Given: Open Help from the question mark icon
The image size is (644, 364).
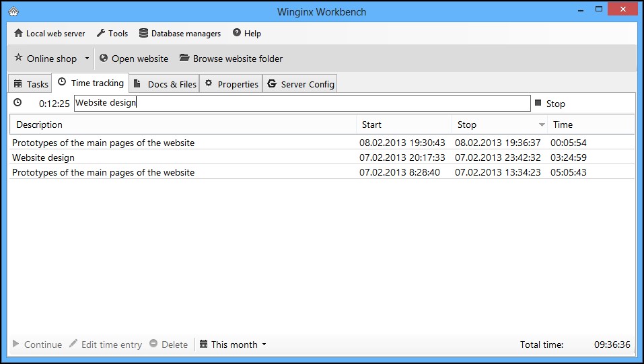Looking at the screenshot, I should [236, 33].
